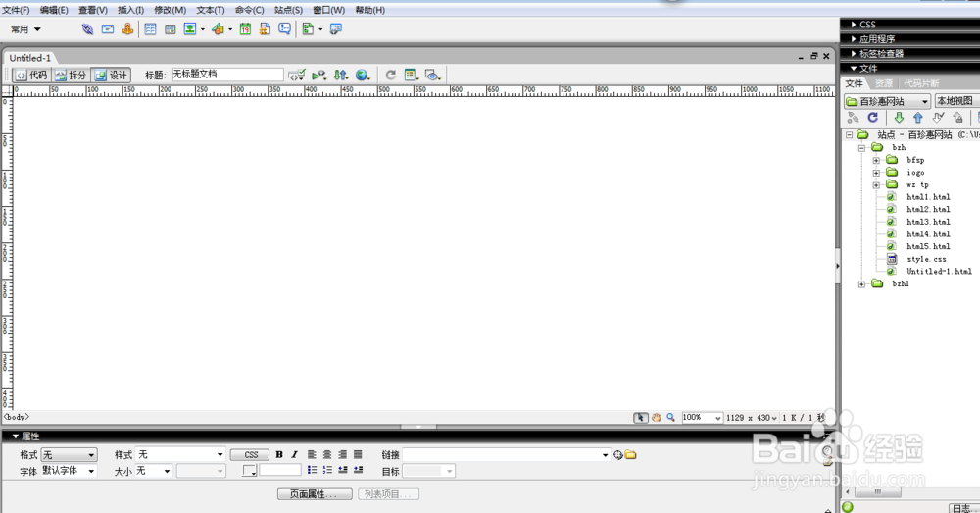The image size is (980, 513).
Task: Click Validate Markup icon in document toolbar
Action: coord(296,76)
